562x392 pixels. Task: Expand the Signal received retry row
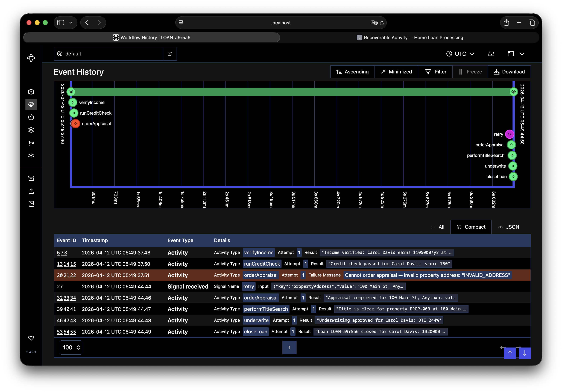tap(292, 286)
